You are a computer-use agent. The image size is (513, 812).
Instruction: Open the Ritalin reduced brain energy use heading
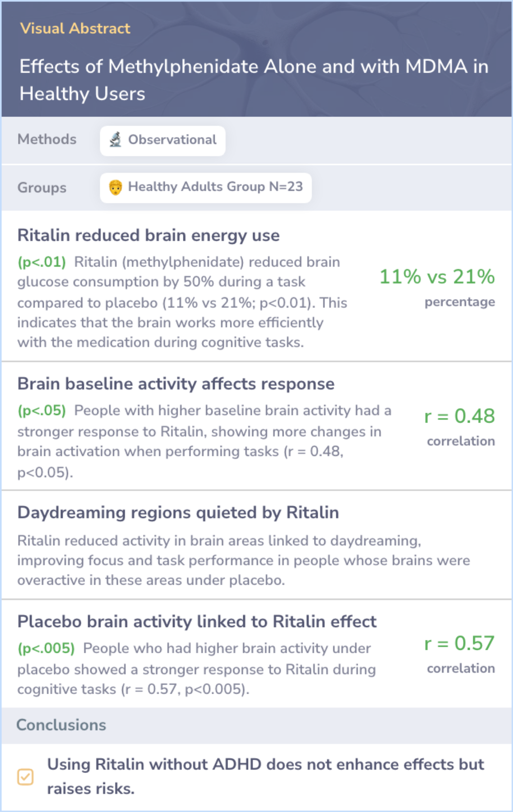coord(149,235)
